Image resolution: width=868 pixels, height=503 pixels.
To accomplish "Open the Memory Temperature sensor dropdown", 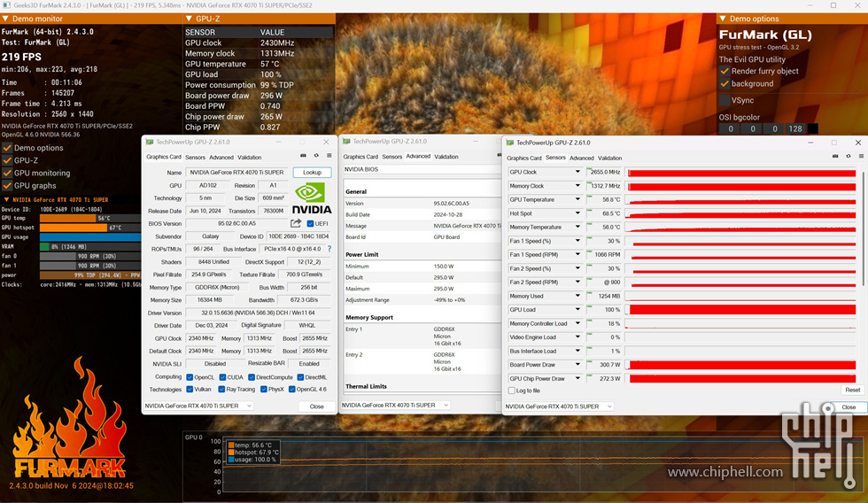I will [577, 227].
